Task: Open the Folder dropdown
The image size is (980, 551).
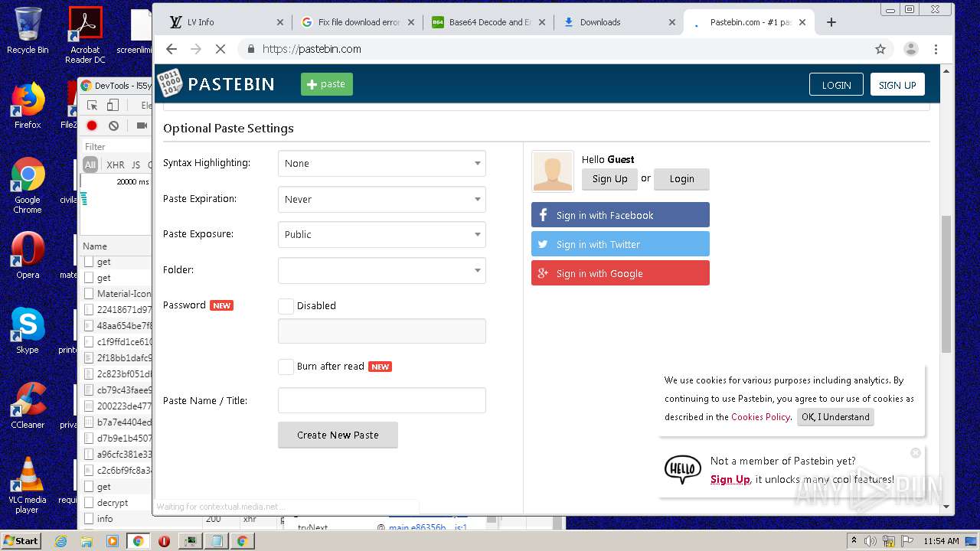Action: pyautogui.click(x=382, y=270)
